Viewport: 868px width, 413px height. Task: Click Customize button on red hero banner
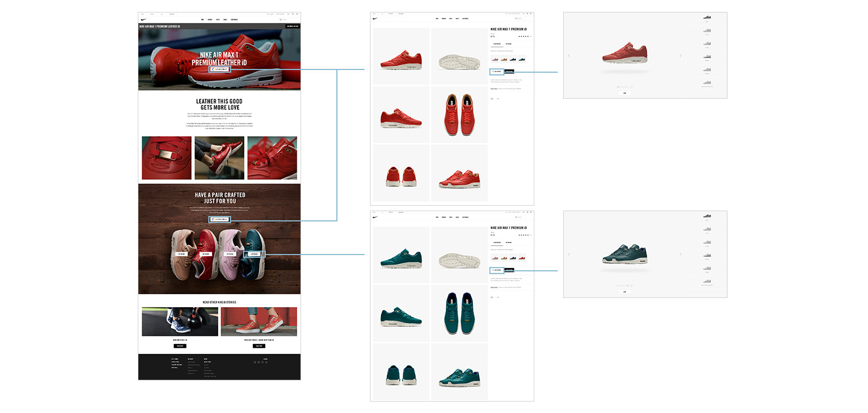tap(220, 69)
